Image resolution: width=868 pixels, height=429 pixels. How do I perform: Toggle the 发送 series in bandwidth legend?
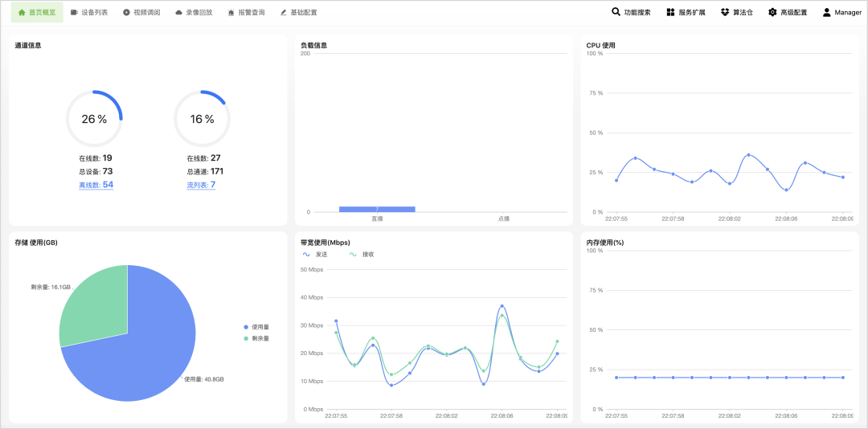(x=314, y=255)
